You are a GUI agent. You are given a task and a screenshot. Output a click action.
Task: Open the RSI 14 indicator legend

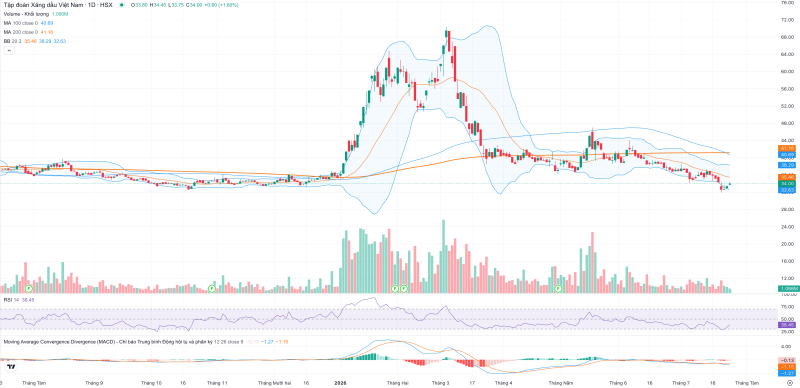tap(10, 301)
